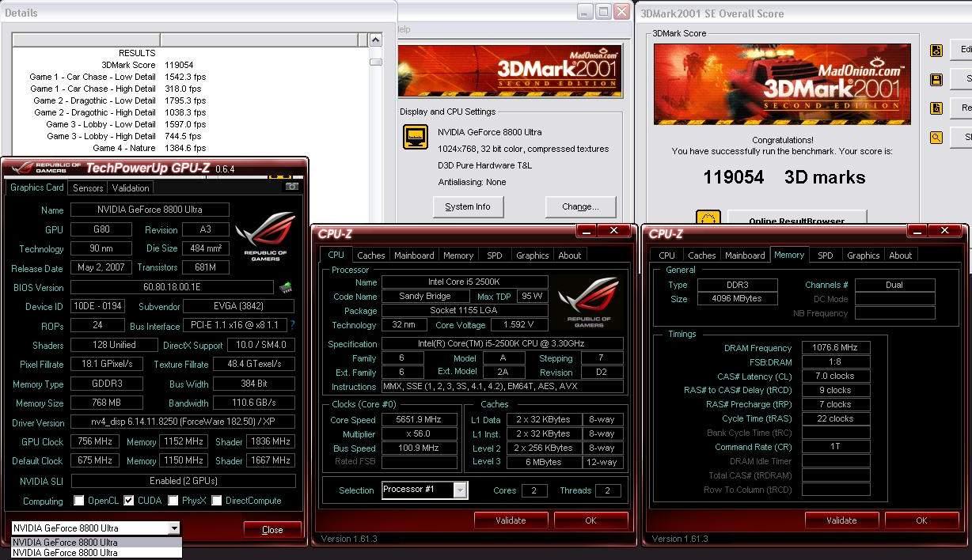Click the Driver Version field in GPU-Z
Screen dimensions: 972x560
click(183, 422)
